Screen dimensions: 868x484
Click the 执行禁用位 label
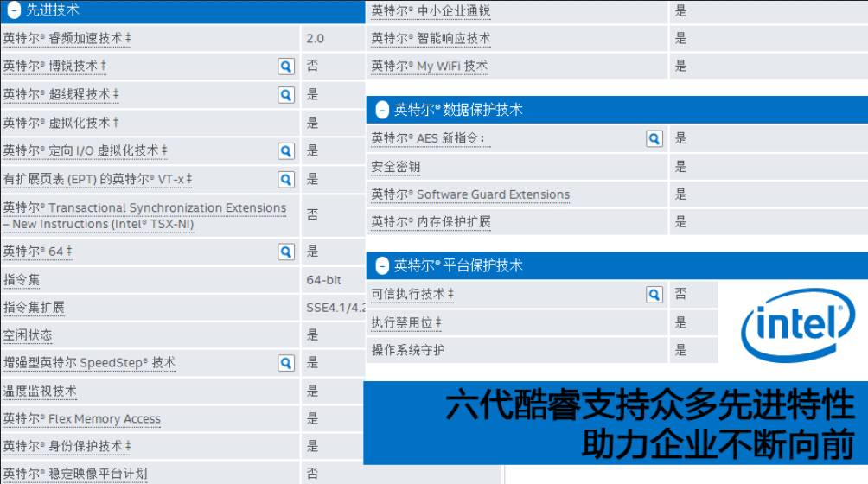pyautogui.click(x=406, y=322)
